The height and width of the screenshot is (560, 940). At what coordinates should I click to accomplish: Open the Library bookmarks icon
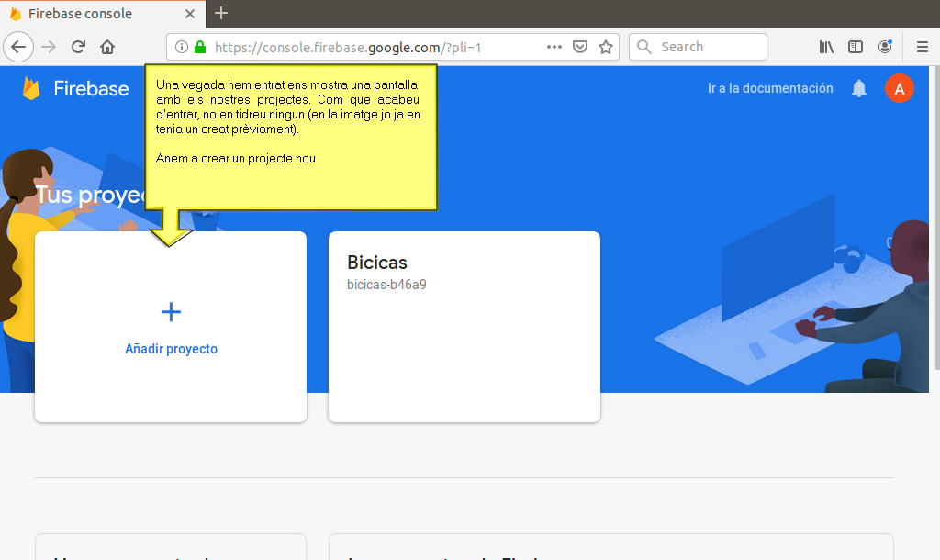(826, 47)
